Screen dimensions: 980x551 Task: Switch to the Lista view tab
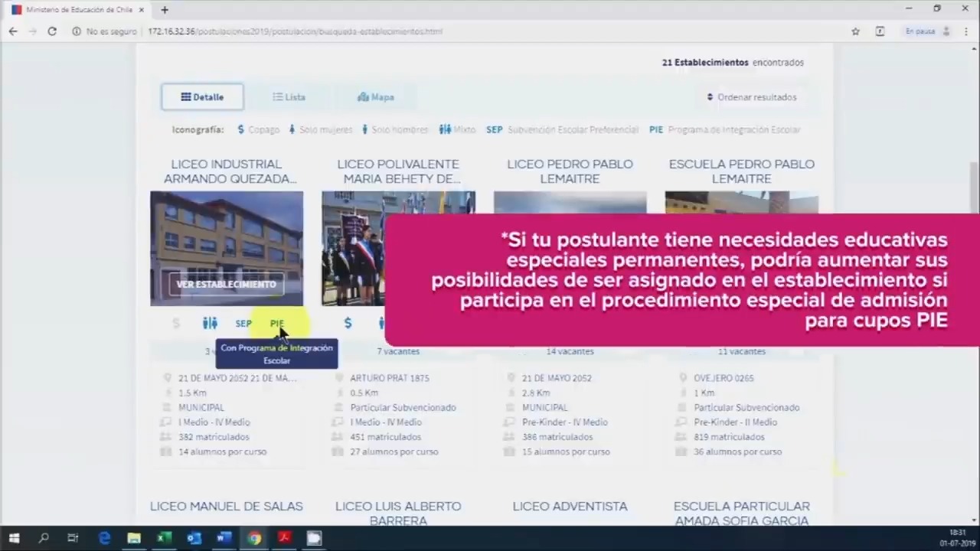coord(289,97)
